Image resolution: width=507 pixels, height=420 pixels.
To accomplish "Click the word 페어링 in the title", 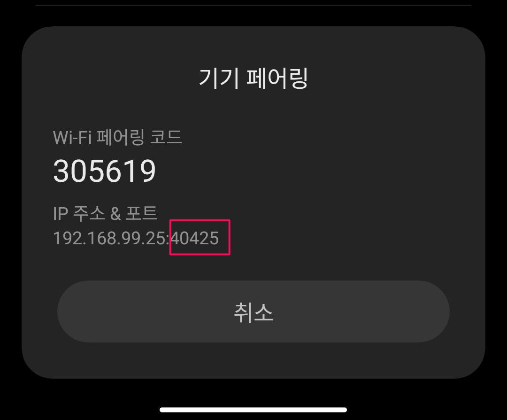I will (x=277, y=78).
